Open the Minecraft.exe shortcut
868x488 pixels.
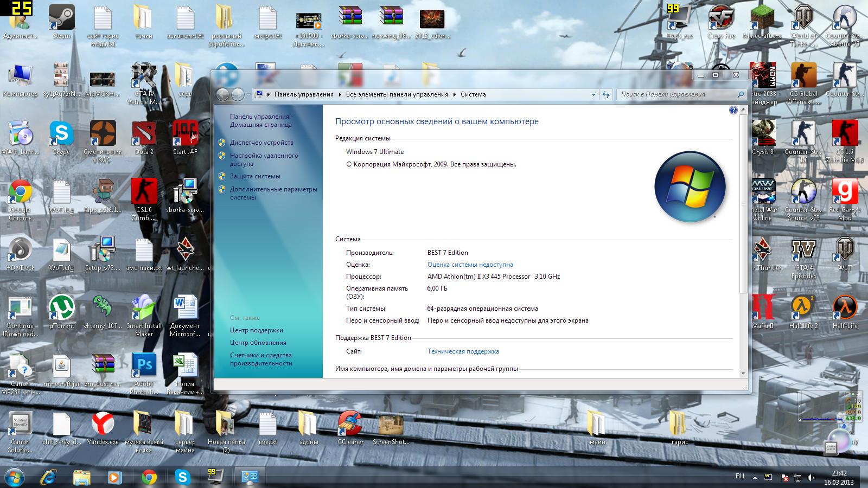pos(762,22)
